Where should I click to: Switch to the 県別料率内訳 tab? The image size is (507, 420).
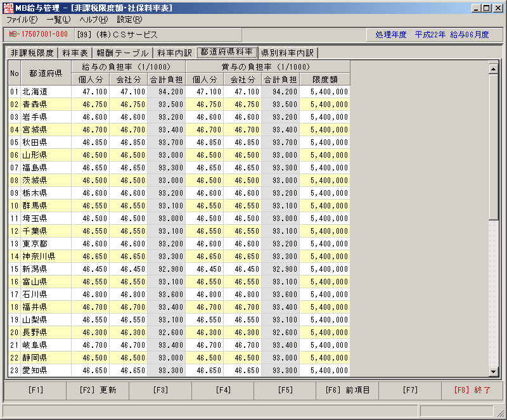tap(288, 53)
